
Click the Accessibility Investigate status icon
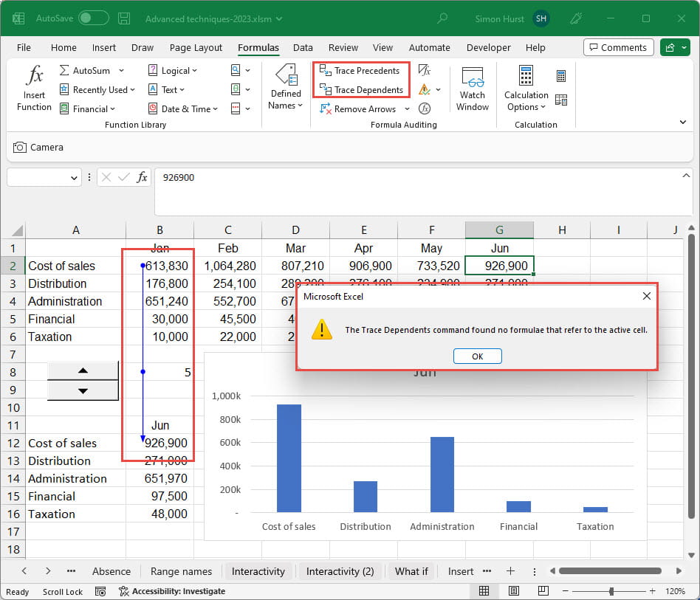coord(123,591)
